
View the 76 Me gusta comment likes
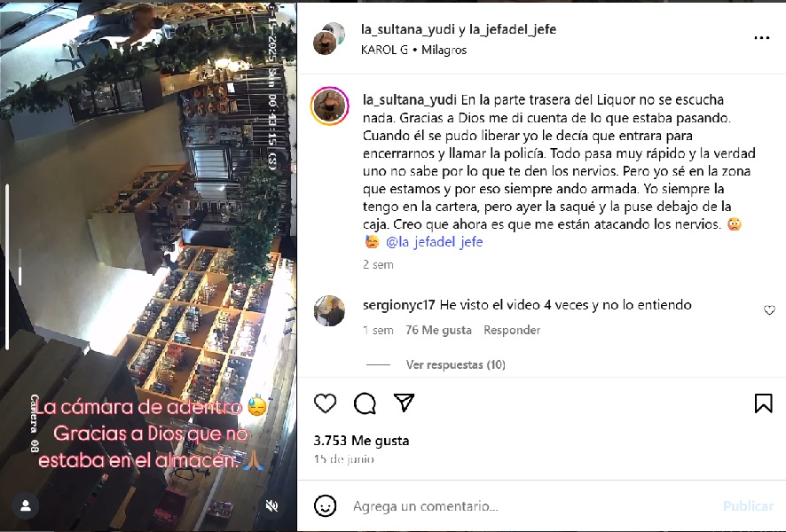pyautogui.click(x=438, y=330)
